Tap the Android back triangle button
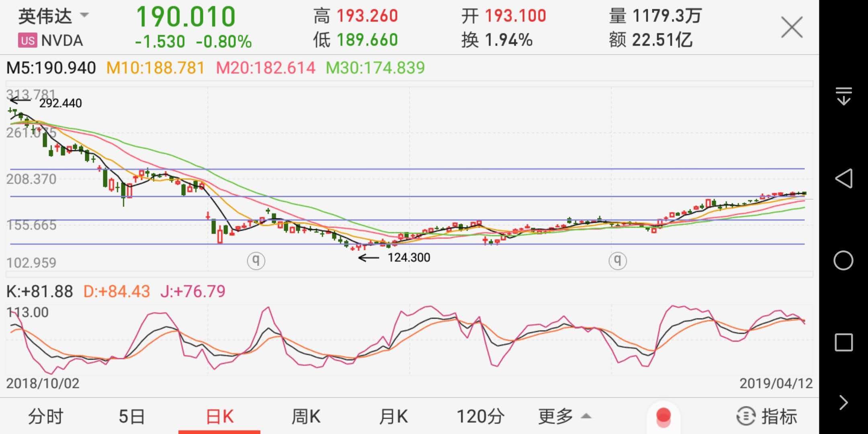Screen dimensions: 868x434 [843, 178]
